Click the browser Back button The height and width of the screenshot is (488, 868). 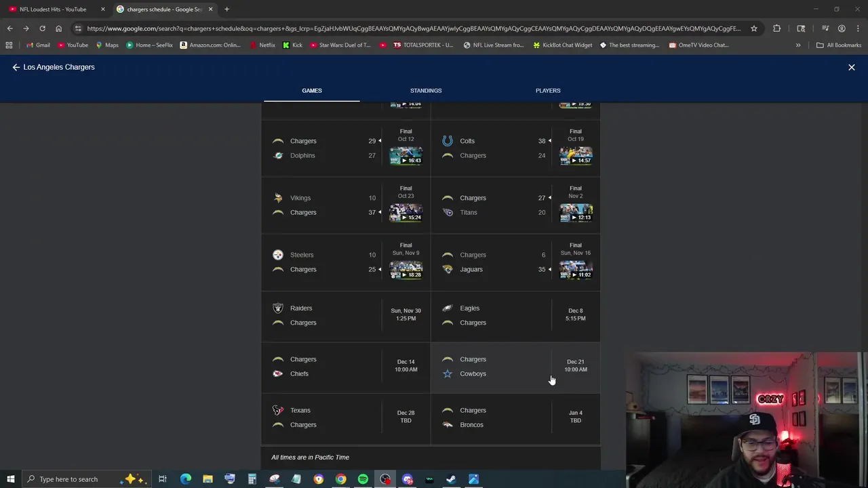[9, 28]
